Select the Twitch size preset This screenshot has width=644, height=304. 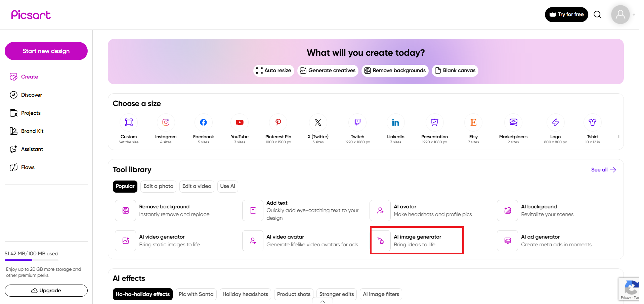(x=357, y=129)
